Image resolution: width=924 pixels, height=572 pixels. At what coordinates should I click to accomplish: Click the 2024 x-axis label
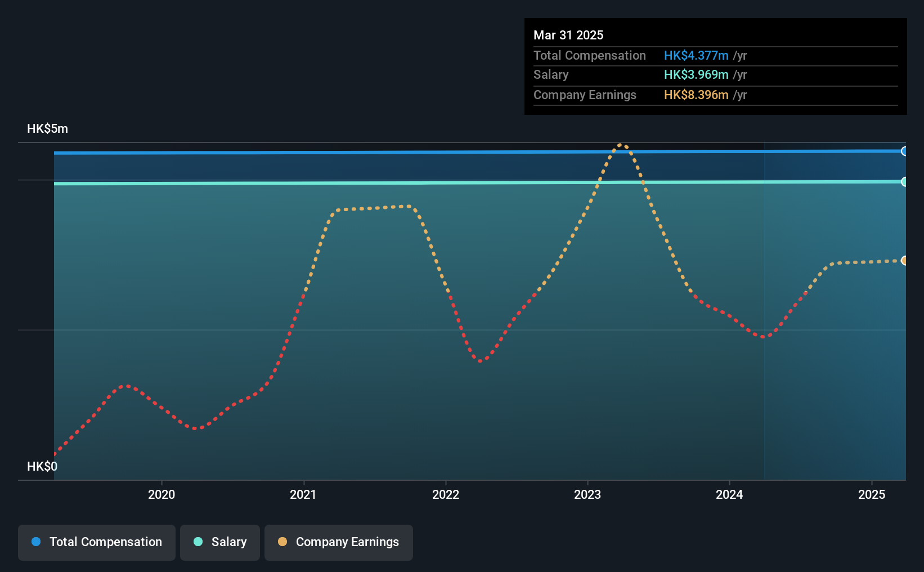[x=729, y=494]
